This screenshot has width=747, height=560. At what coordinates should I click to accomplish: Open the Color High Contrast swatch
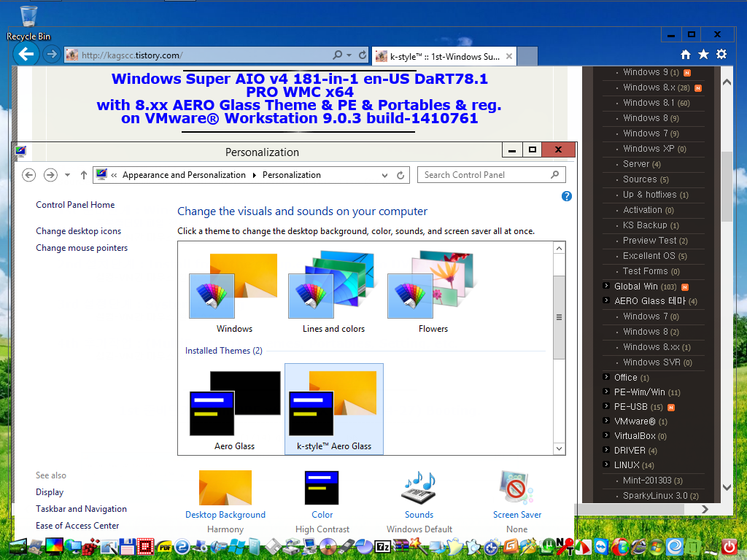[322, 488]
